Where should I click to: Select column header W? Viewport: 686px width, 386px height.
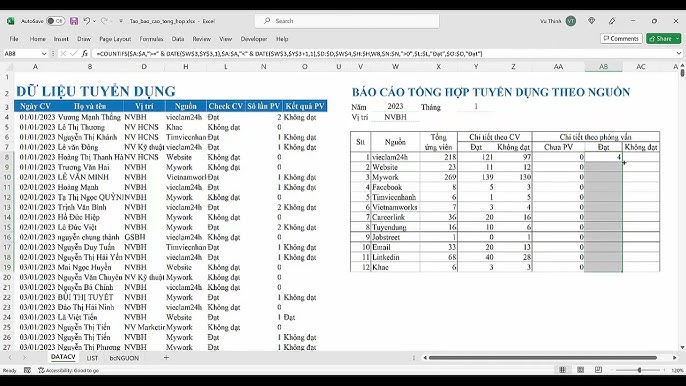395,67
